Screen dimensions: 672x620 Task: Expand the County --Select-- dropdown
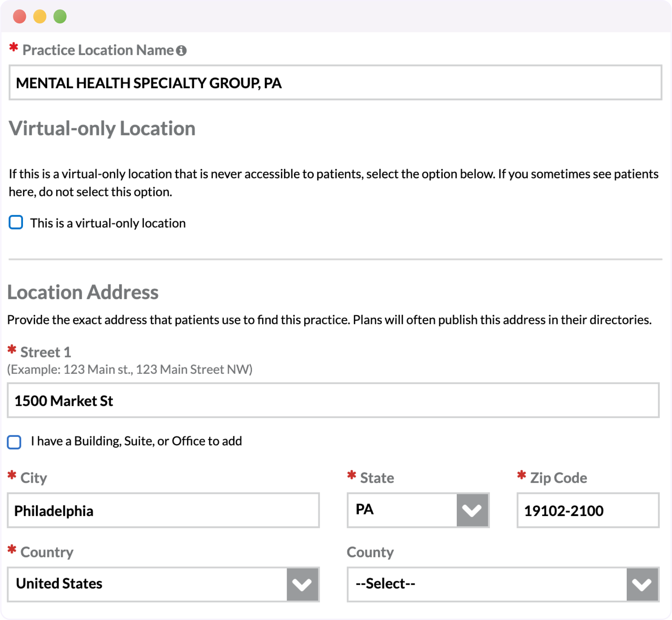pyautogui.click(x=486, y=585)
